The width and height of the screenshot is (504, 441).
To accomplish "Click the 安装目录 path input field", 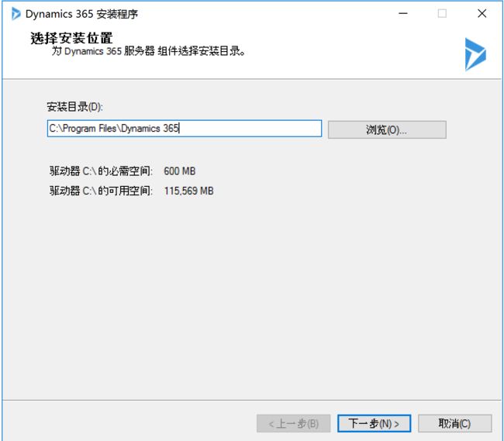I will [185, 129].
